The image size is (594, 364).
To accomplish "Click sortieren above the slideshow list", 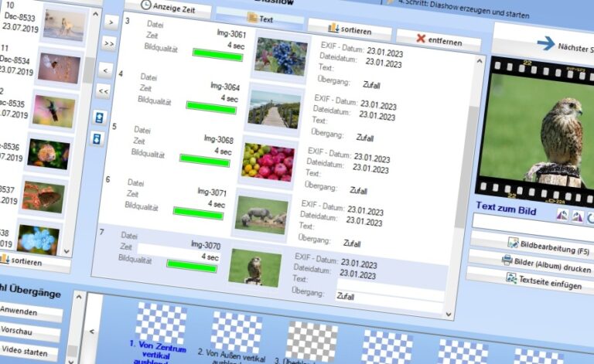I will 350,29.
